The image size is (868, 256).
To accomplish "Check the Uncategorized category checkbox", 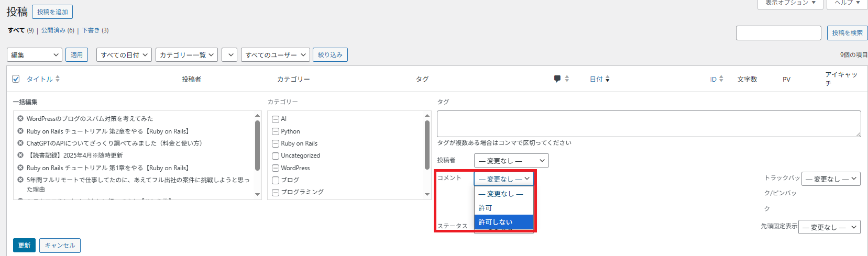I will (276, 156).
